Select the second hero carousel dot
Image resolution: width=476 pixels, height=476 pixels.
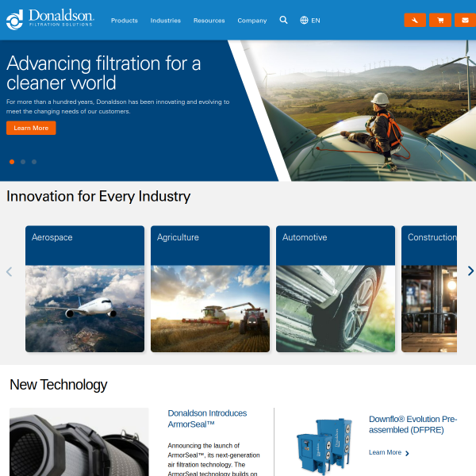point(23,162)
